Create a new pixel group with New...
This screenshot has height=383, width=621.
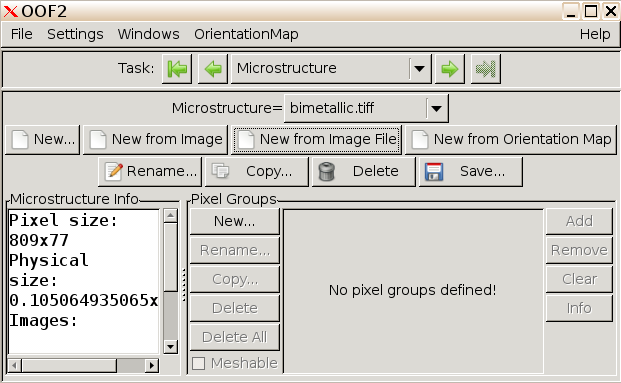[x=235, y=221]
